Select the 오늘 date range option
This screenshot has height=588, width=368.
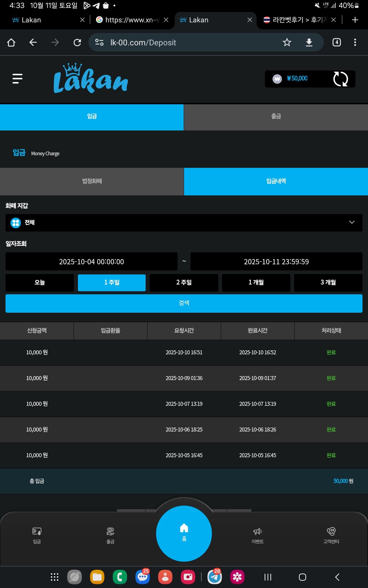[x=40, y=282]
